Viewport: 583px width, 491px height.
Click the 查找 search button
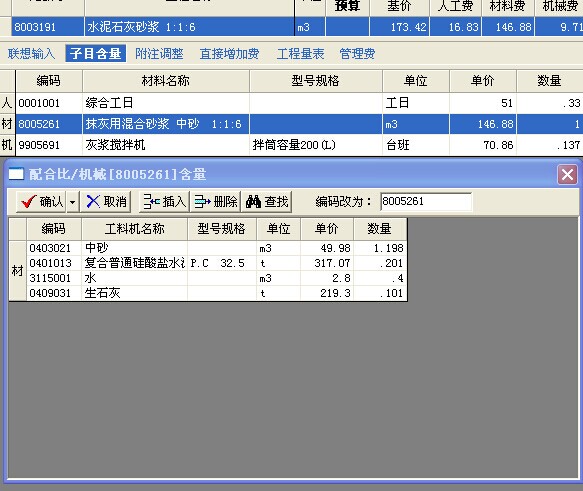pos(267,202)
